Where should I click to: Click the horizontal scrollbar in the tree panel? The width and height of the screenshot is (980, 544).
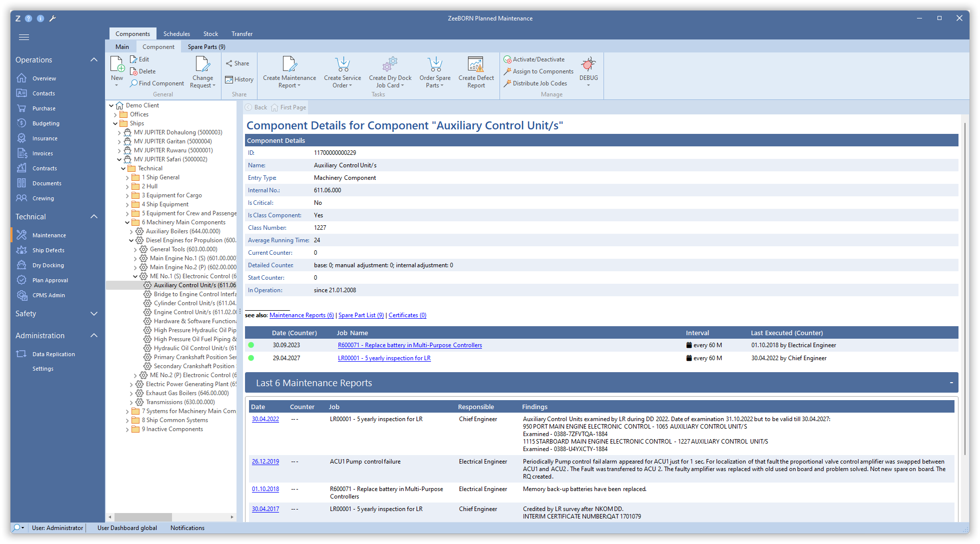[142, 517]
